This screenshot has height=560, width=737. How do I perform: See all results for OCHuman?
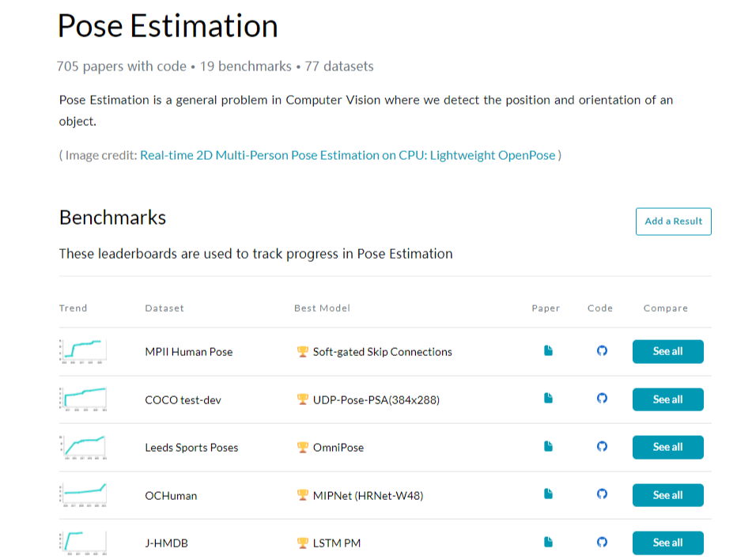tap(667, 495)
